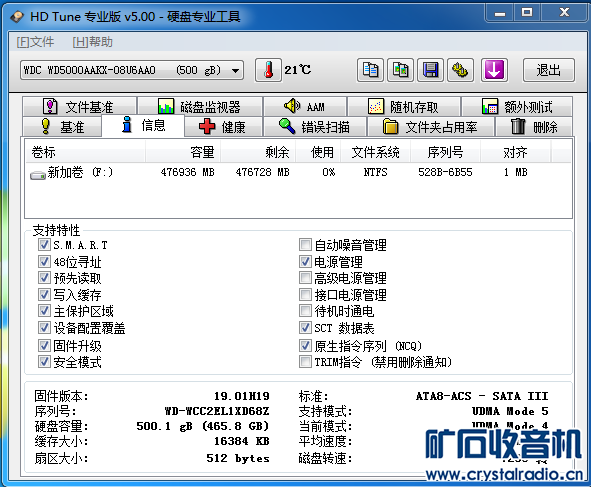Open the [H]帮助 menu
Viewport: 591px width, 487px height.
[92, 42]
